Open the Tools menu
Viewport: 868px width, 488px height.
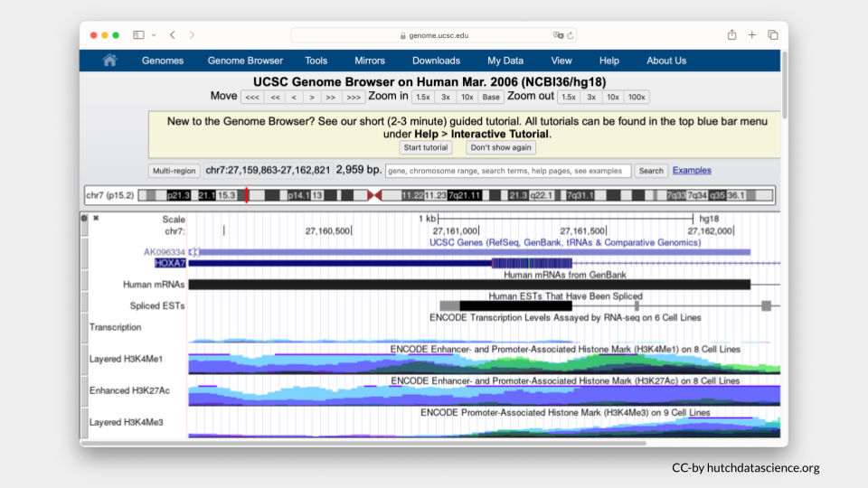click(316, 61)
